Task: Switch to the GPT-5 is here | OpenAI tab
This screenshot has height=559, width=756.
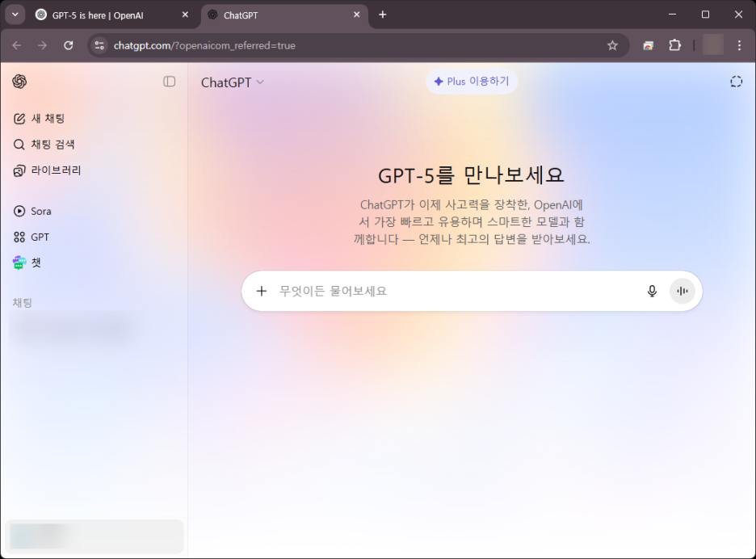Action: tap(111, 15)
